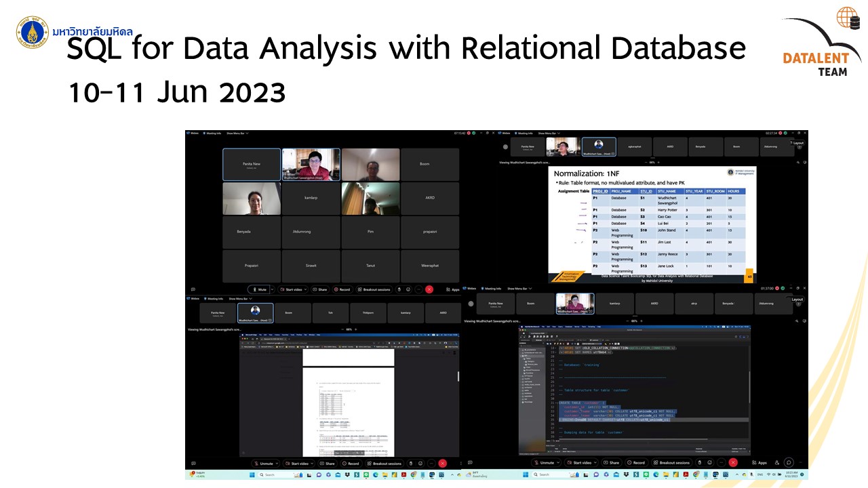Click zoom-in plus beside 66% bottom-left
868x488 pixels.
click(x=357, y=329)
